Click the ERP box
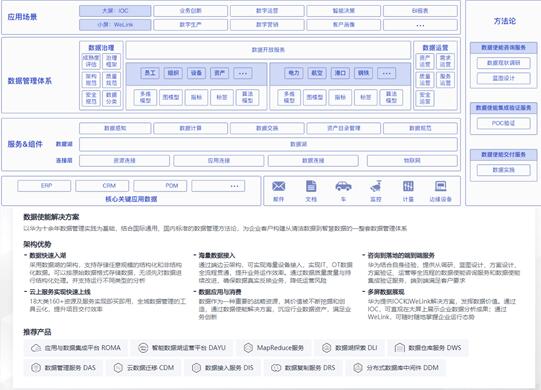The image size is (541, 390). [x=44, y=186]
